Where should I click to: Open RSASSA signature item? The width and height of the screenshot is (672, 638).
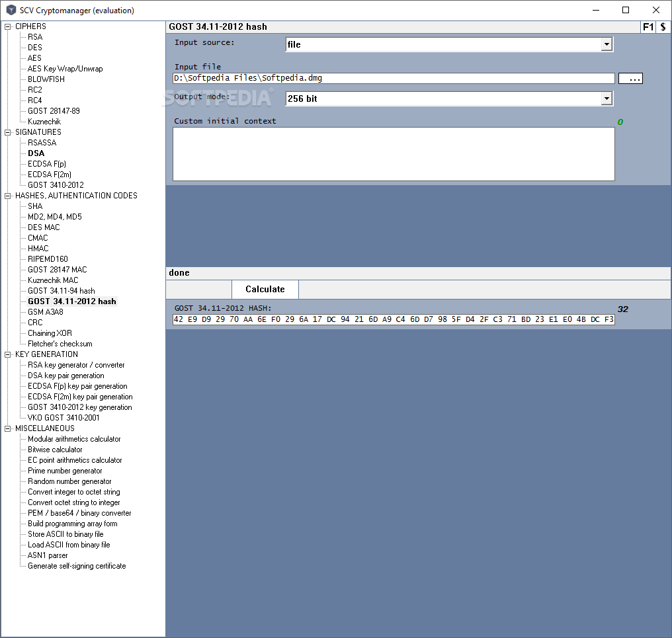42,143
